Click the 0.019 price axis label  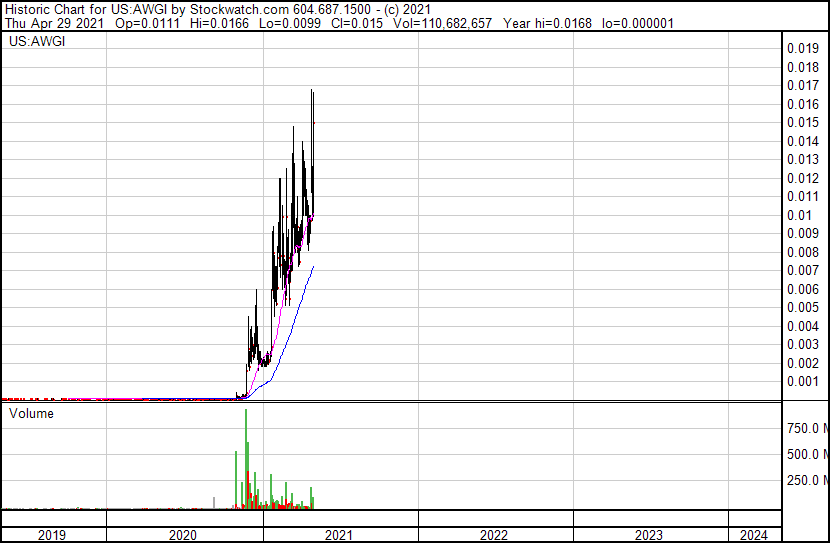(x=803, y=48)
